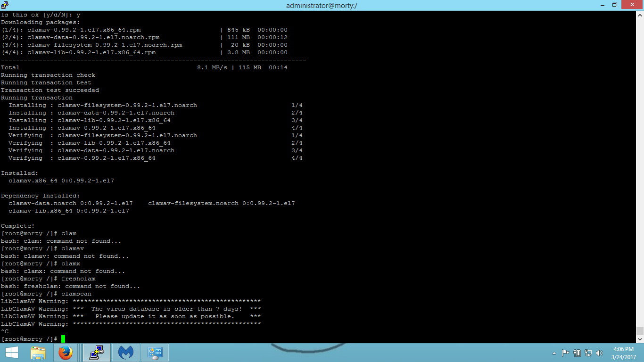Viewport: 644px width, 362px height.
Task: Open Malwarebytes from the taskbar
Action: click(126, 353)
